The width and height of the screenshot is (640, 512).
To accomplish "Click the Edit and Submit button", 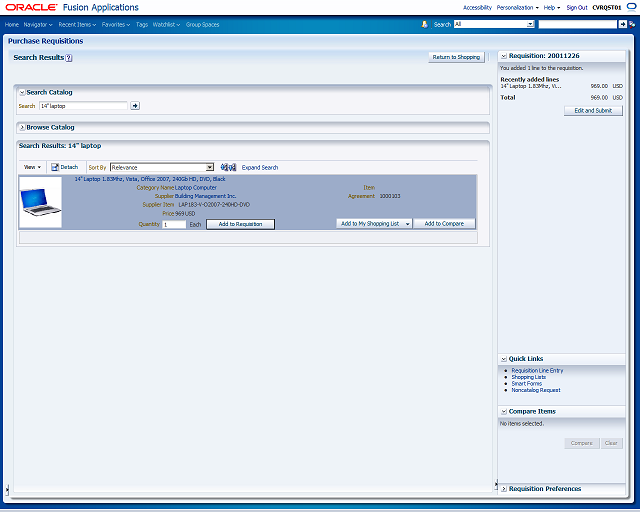I will 593,111.
